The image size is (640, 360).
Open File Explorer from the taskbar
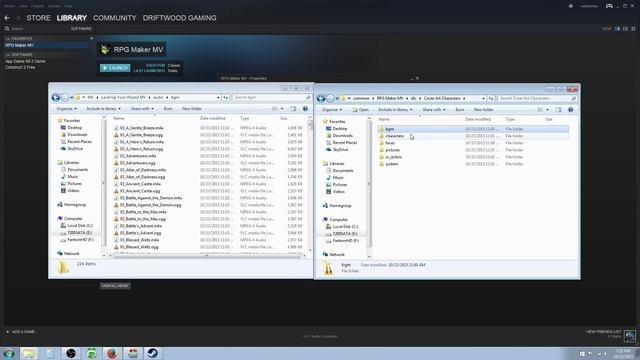coord(29,353)
